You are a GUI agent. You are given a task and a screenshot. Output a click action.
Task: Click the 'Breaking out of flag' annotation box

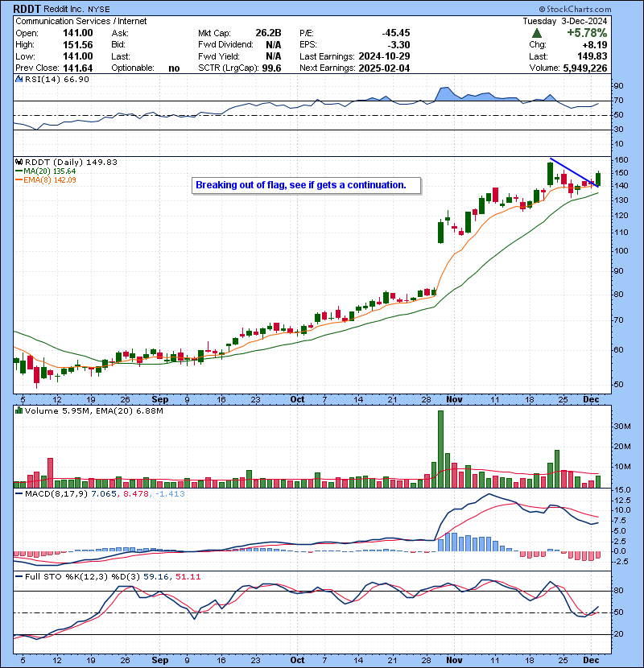(x=306, y=185)
